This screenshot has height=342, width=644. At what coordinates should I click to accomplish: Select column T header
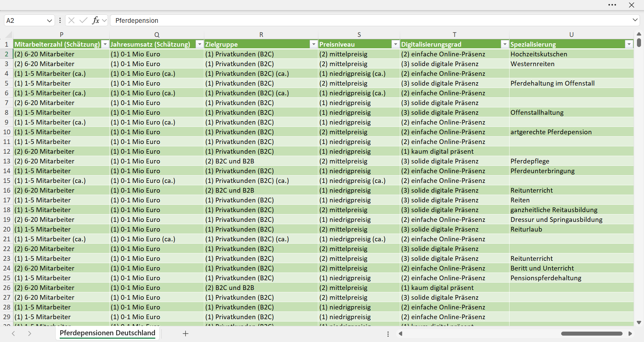tap(454, 35)
